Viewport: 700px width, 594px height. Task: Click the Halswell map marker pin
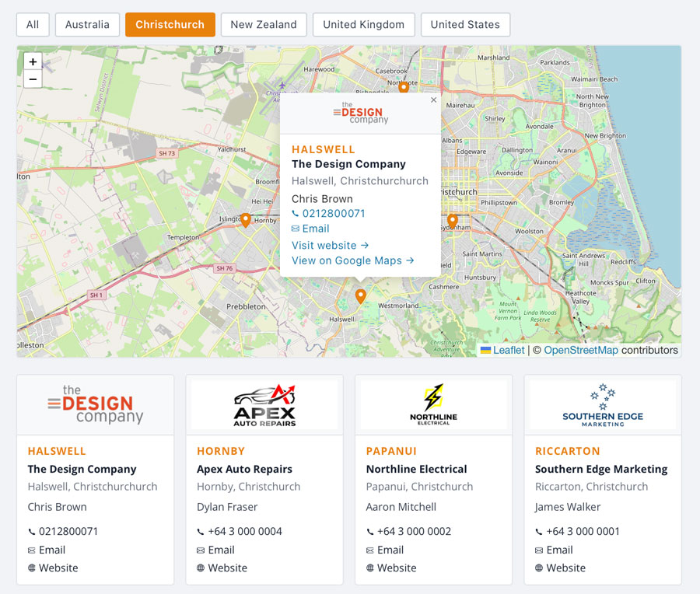click(360, 296)
